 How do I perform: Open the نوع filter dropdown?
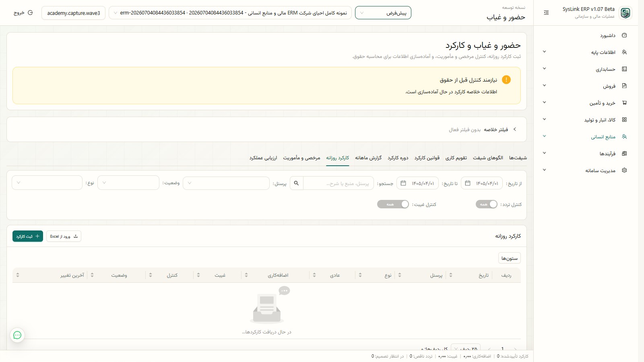[47, 183]
